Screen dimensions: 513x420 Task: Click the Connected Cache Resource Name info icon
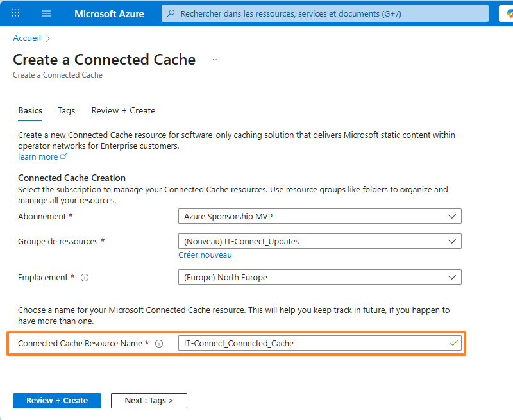[x=159, y=344]
